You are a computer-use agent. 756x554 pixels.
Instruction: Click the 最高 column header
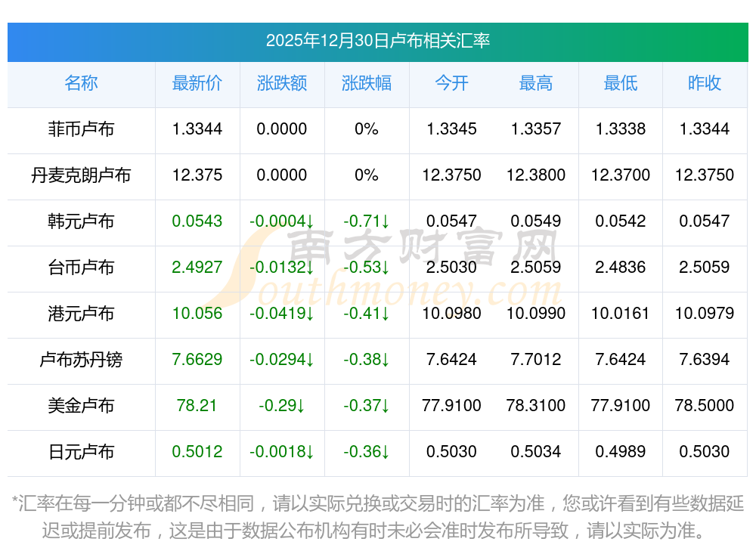click(536, 83)
